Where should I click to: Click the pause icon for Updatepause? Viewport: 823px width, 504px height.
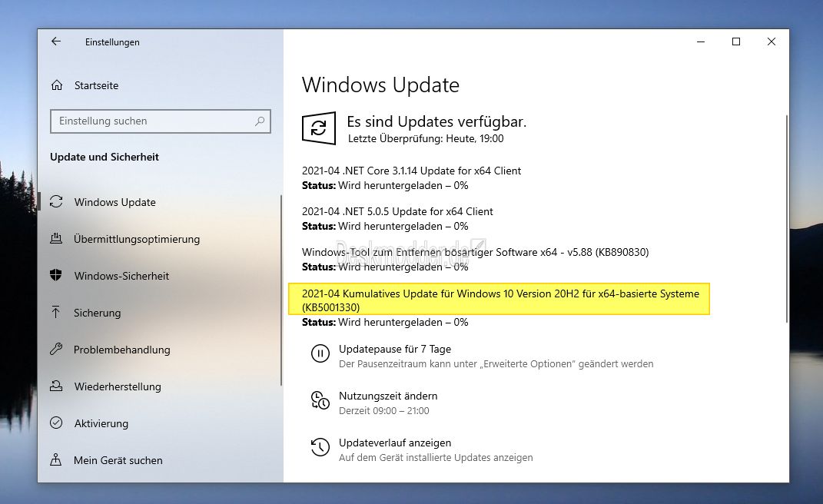(x=320, y=353)
